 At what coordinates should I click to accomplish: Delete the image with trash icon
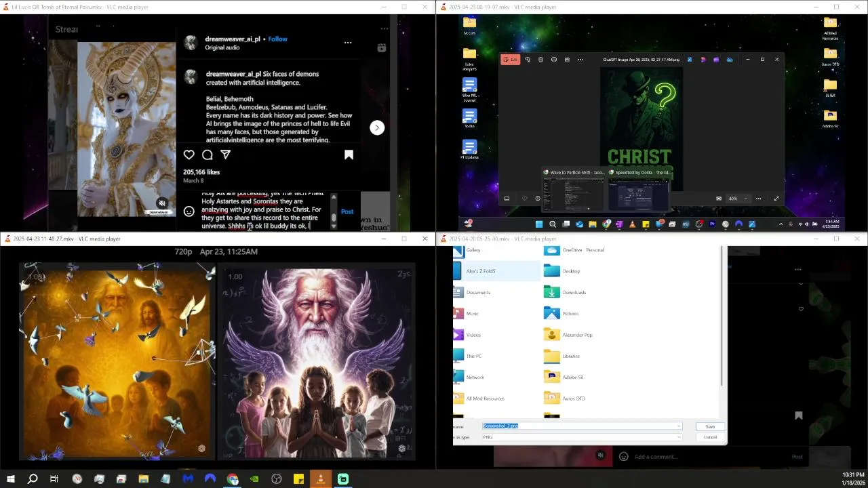(x=540, y=60)
